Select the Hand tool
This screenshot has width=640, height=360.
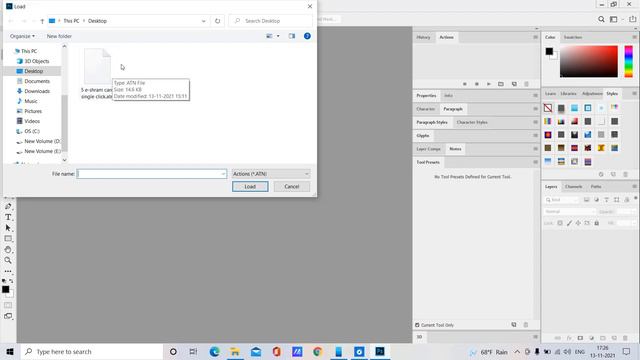[x=8, y=249]
